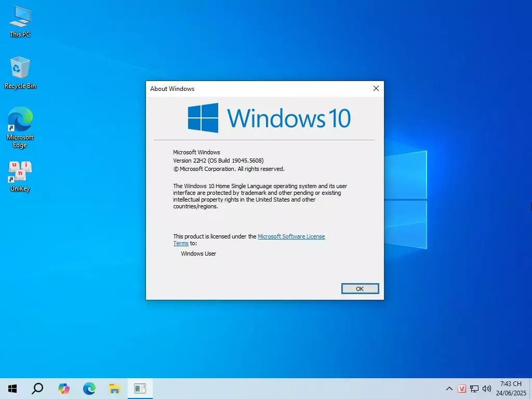Click the OK button in About Windows
The width and height of the screenshot is (532, 399).
(x=360, y=289)
